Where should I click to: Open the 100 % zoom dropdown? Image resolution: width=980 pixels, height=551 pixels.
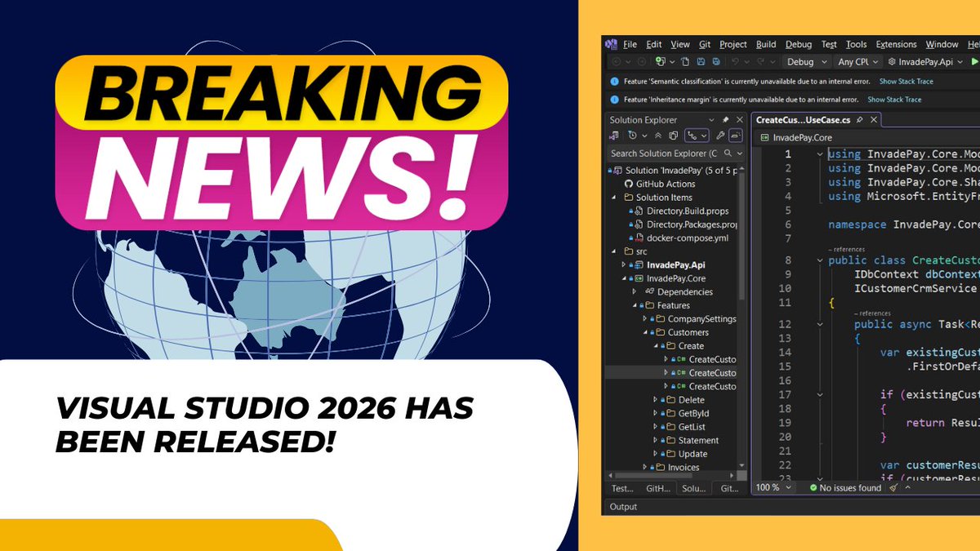point(773,487)
